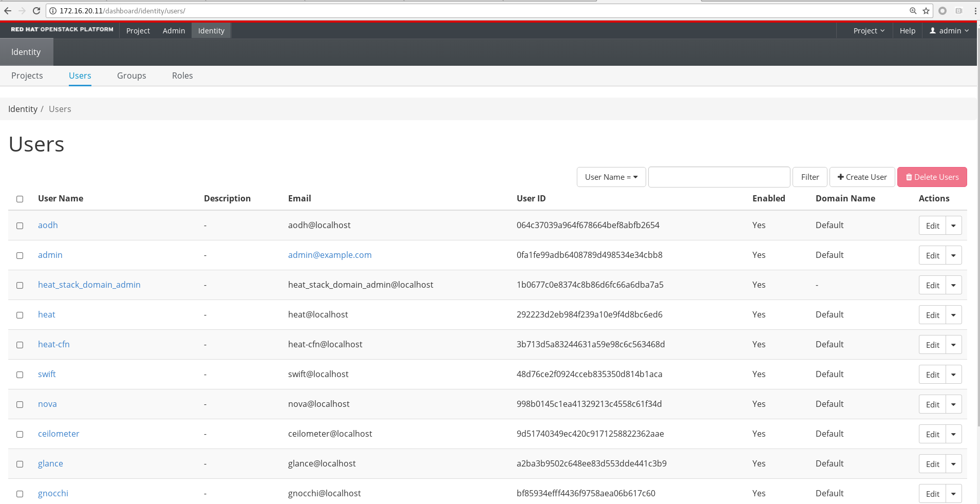Open the heat_stack_domain_admin user link

89,285
